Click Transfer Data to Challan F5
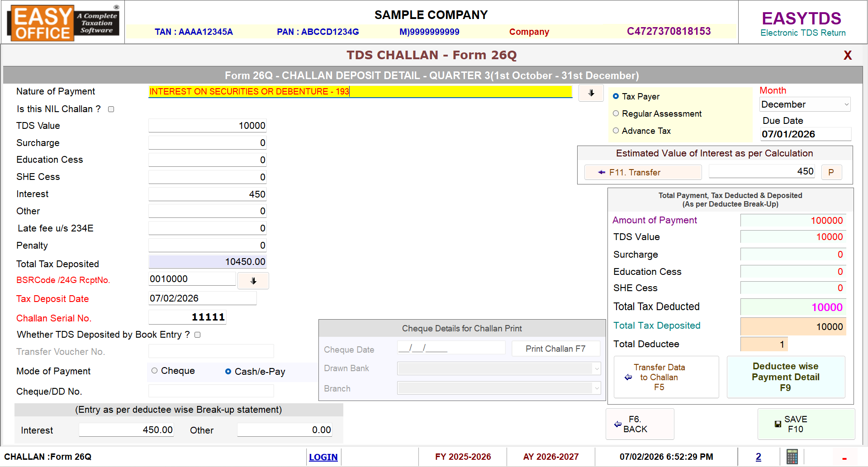This screenshot has height=467, width=868. [666, 377]
